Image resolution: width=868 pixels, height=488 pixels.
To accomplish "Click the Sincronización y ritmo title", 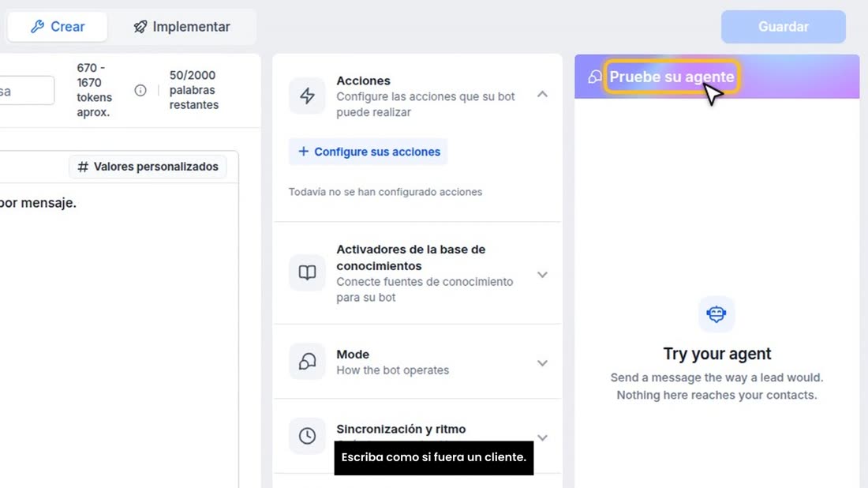I will point(401,430).
